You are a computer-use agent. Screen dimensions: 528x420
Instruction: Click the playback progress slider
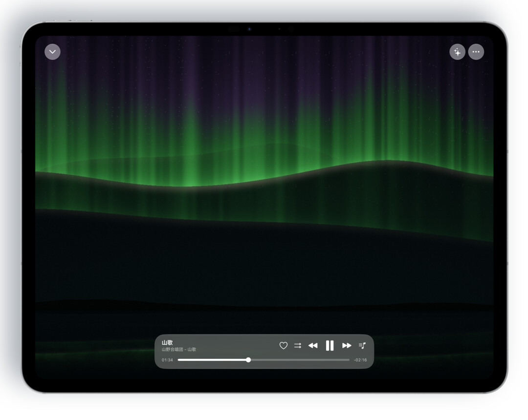(264, 360)
